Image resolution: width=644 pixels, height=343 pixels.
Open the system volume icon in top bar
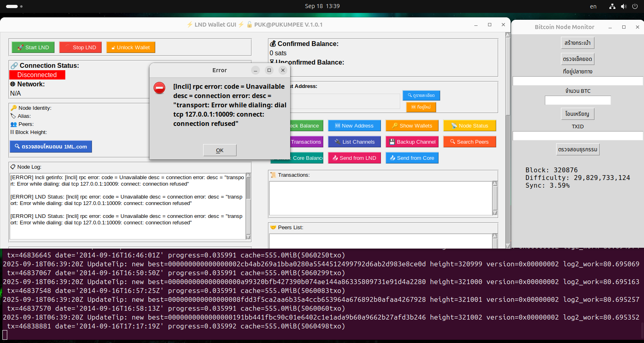coord(623,6)
